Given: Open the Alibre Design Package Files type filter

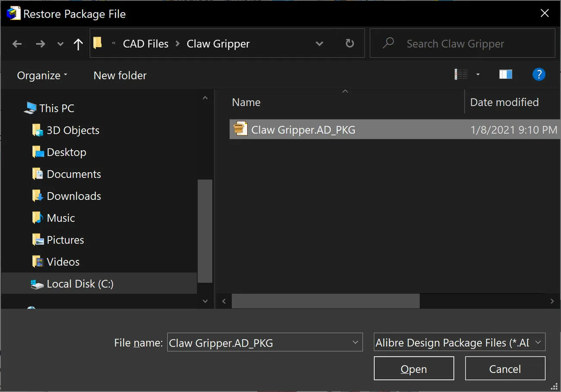Looking at the screenshot, I should point(460,343).
